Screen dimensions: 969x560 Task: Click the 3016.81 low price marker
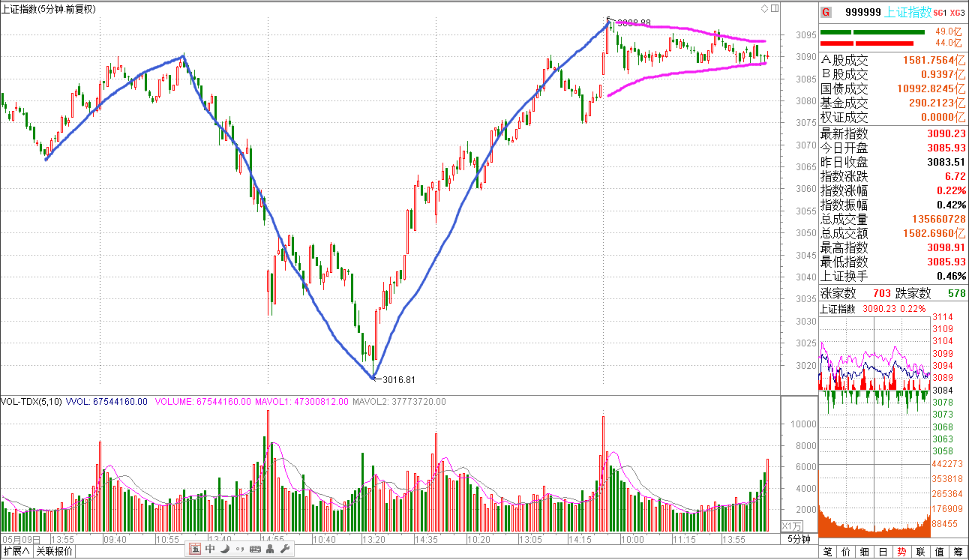[x=397, y=379]
